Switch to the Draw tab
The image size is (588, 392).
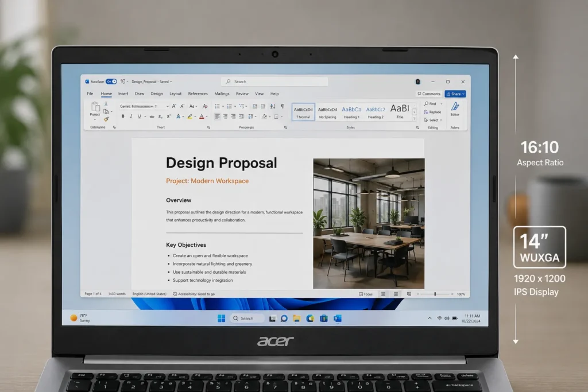140,94
